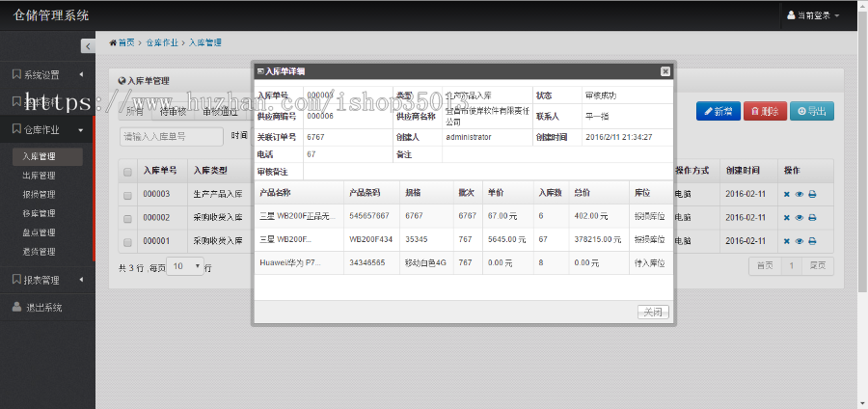Click the 尾页 pagination button
The width and height of the screenshot is (868, 409).
[x=818, y=265]
